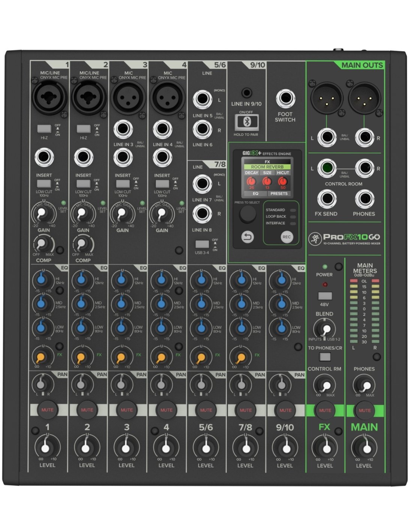
Task: Mute the FX return channel
Action: [325, 410]
